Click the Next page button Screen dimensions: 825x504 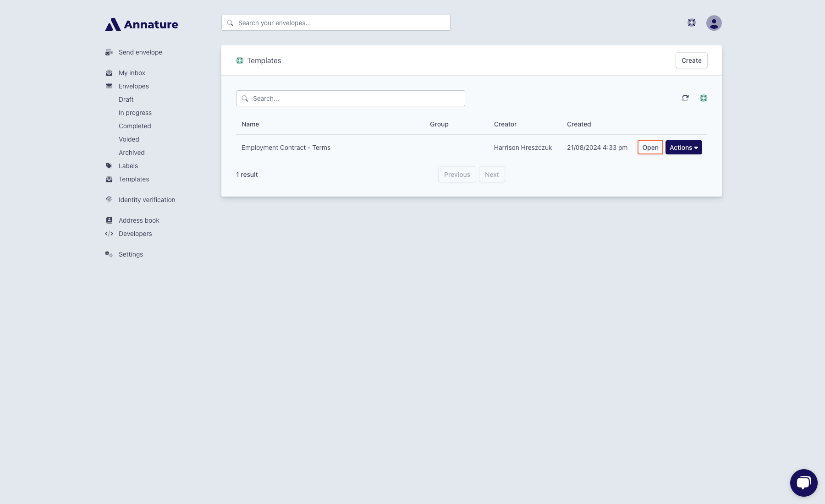point(492,175)
